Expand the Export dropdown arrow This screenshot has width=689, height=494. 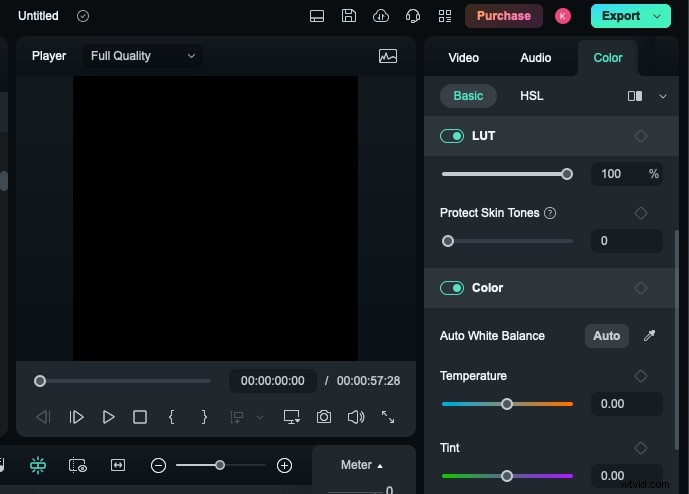click(x=658, y=16)
